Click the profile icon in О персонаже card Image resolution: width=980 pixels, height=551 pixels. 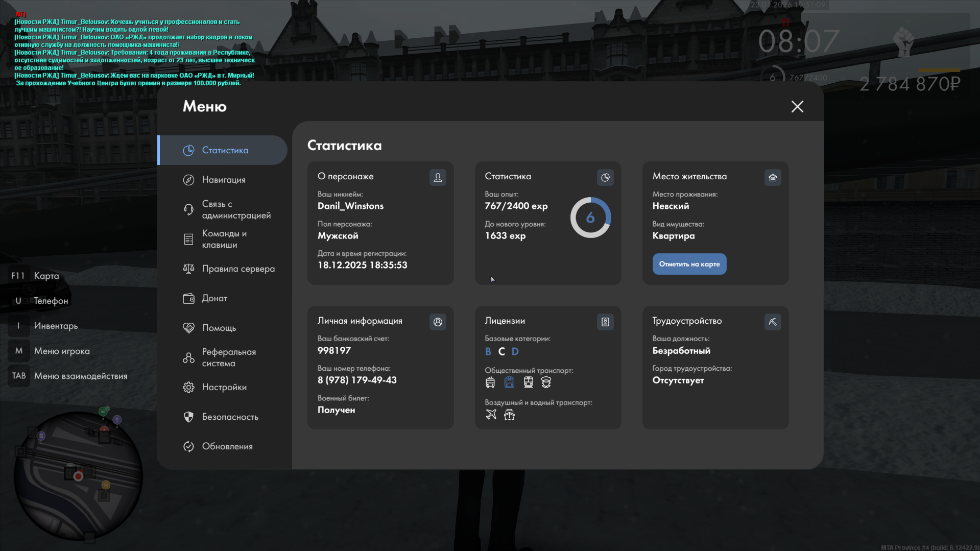click(438, 177)
